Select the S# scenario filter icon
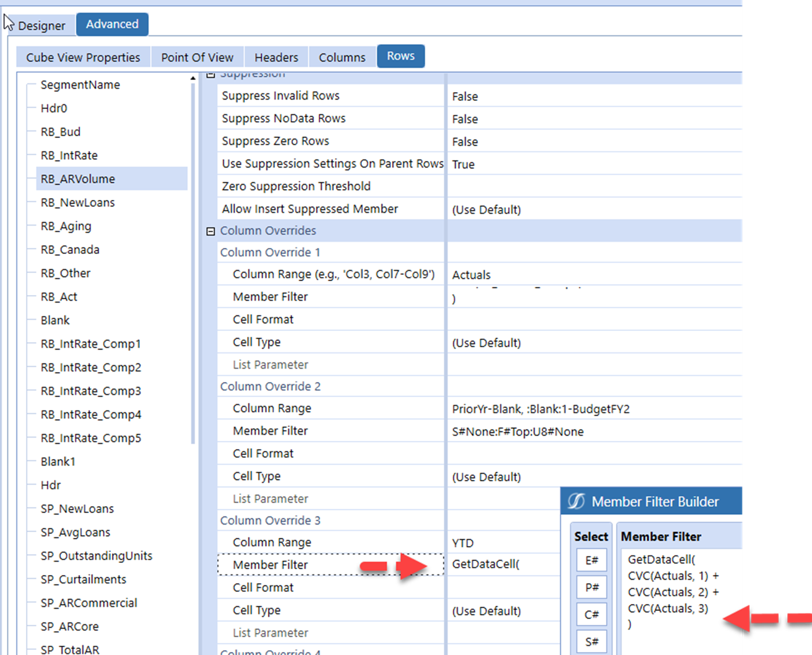This screenshot has width=812, height=655. pos(591,641)
